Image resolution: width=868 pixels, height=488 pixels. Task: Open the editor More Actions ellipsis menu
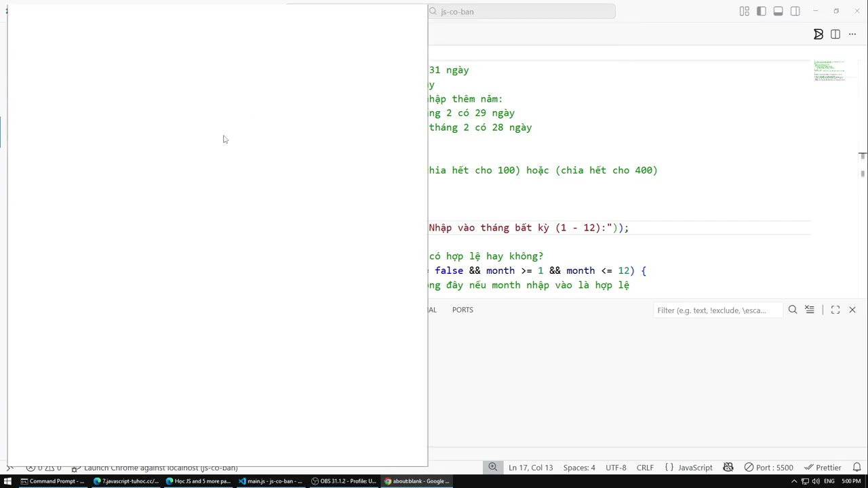click(852, 35)
